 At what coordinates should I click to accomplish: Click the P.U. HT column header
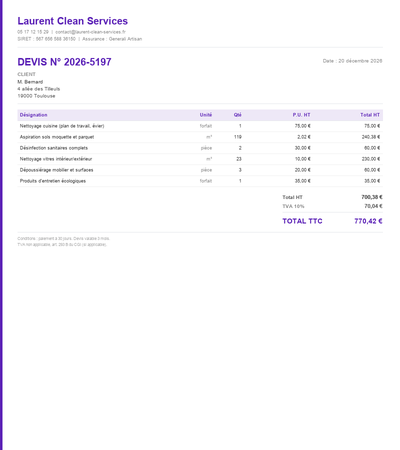301,115
